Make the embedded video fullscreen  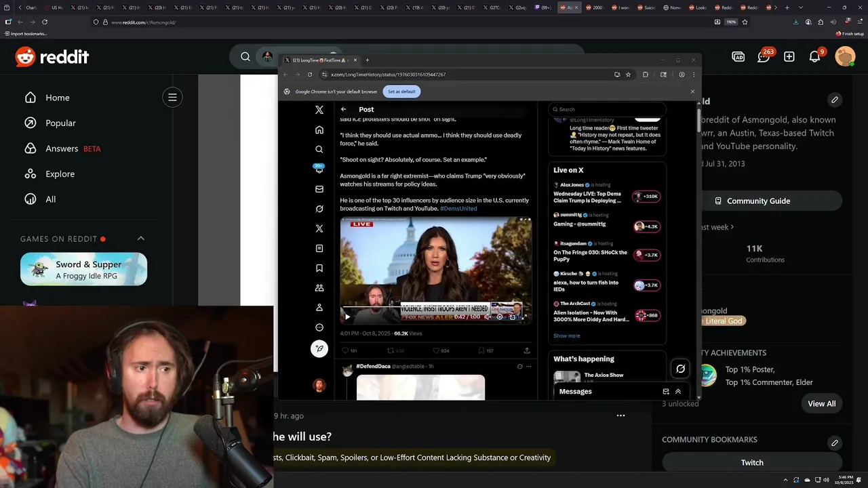(525, 317)
